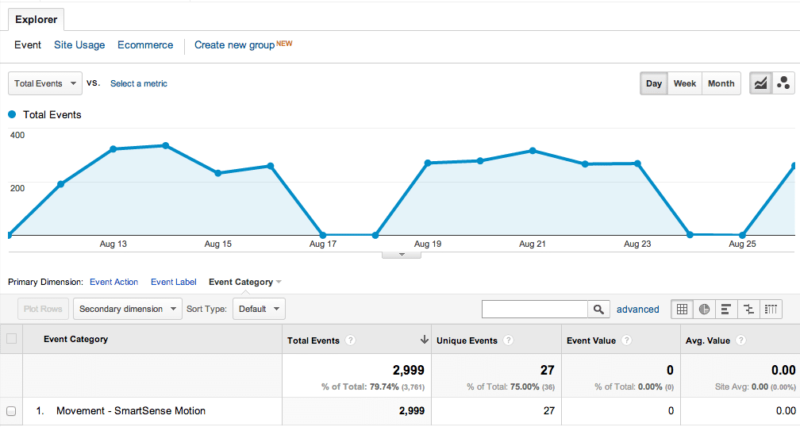This screenshot has height=427, width=800.
Task: Toggle the select-all checkbox in table header
Action: pos(11,339)
